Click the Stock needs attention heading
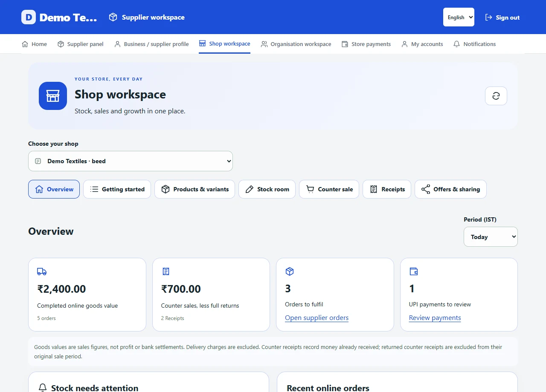The height and width of the screenshot is (392, 546). (95, 388)
